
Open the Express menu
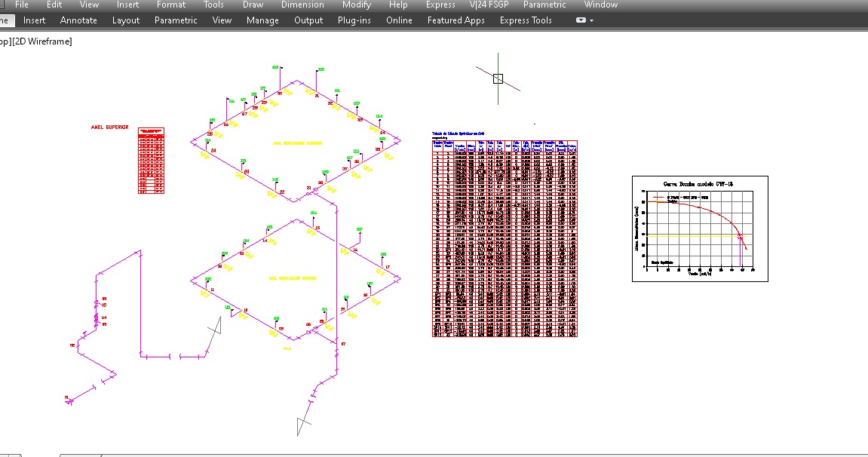[x=440, y=5]
